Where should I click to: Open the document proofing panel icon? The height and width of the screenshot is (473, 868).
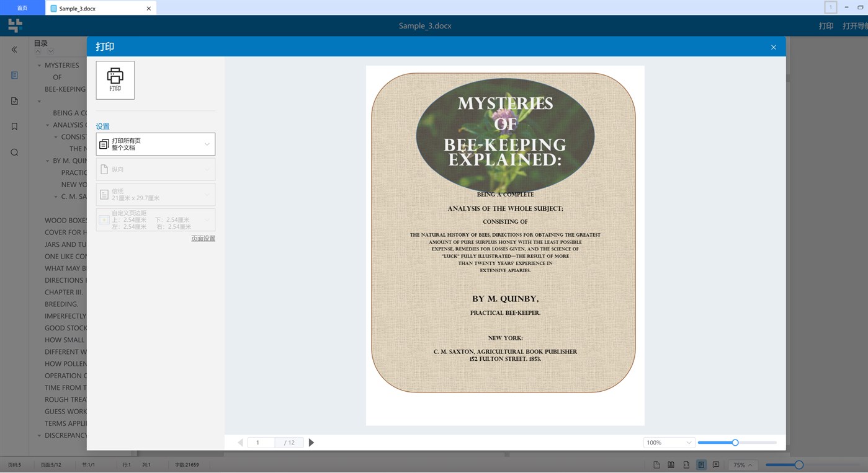click(x=14, y=100)
